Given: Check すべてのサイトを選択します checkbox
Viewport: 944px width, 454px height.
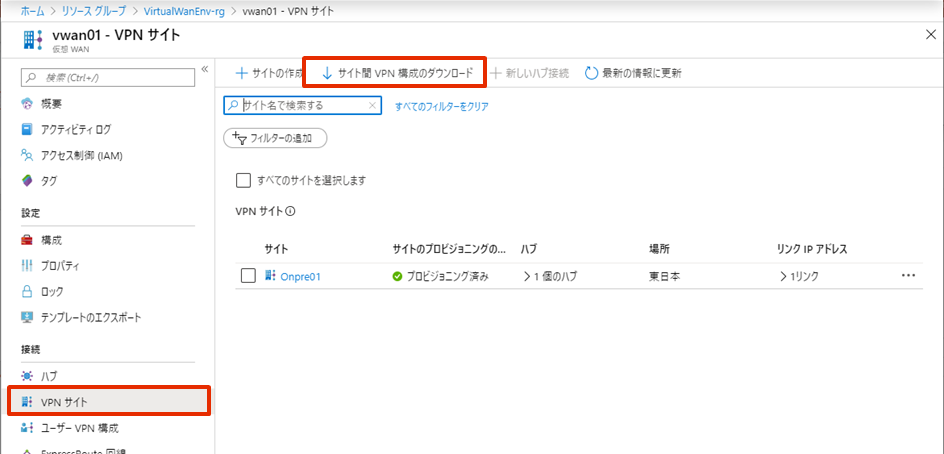Looking at the screenshot, I should tap(243, 180).
